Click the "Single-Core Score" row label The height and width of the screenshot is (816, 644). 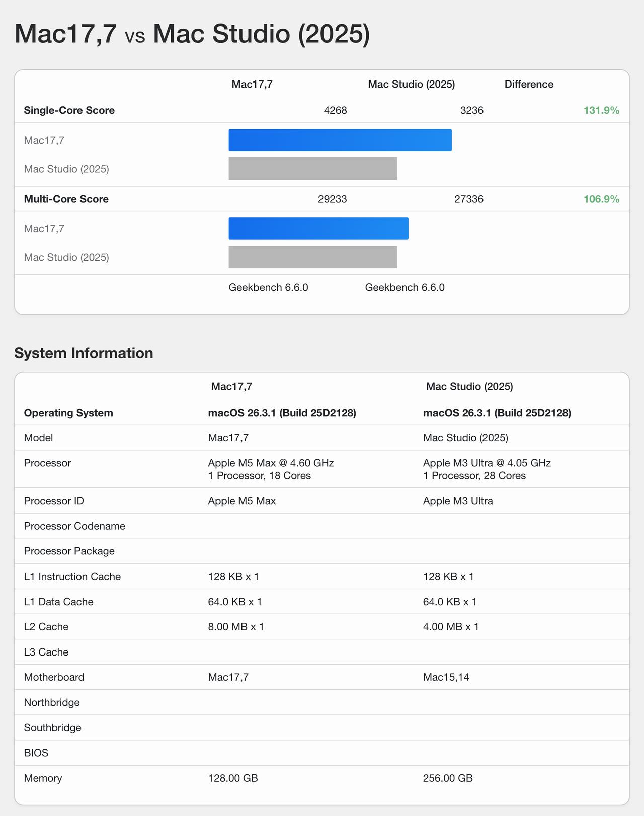69,110
